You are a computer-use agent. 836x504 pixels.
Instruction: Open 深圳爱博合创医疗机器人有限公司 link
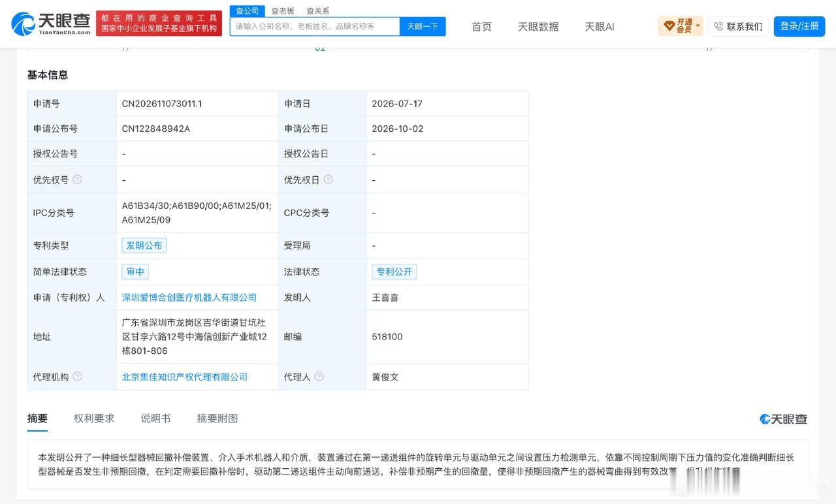click(189, 298)
